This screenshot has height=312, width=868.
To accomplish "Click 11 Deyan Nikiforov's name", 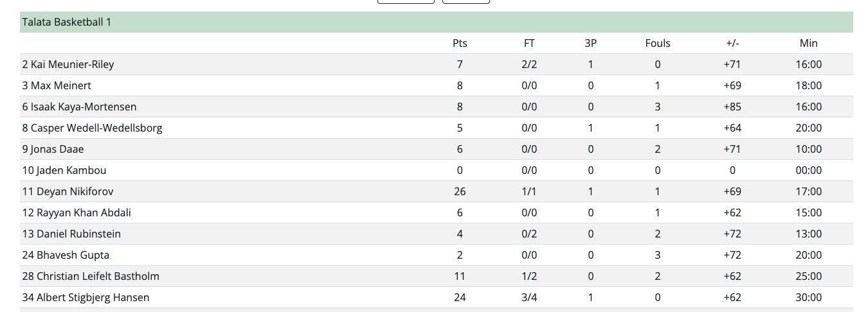I will coord(68,191).
